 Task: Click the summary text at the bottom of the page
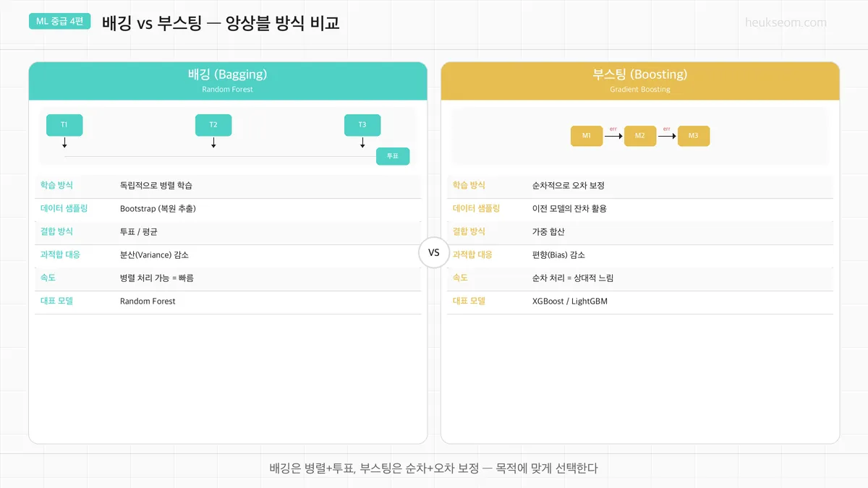tap(434, 468)
